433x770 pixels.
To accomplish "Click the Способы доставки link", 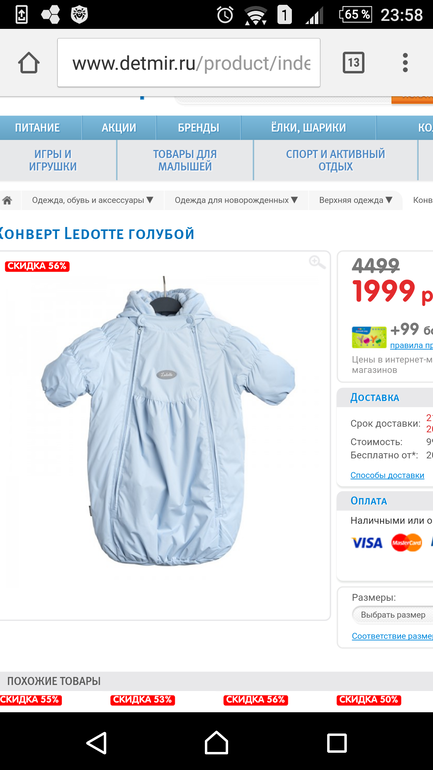I will pos(387,475).
